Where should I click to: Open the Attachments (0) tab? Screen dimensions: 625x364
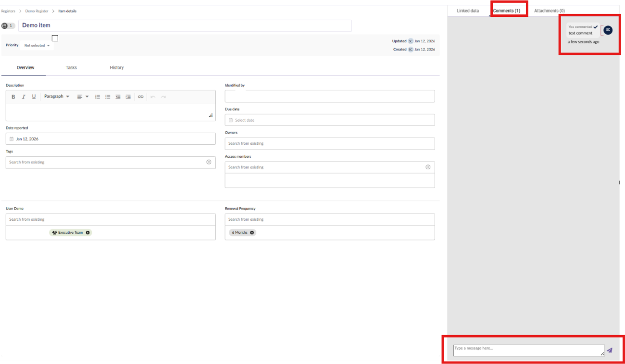tap(549, 11)
